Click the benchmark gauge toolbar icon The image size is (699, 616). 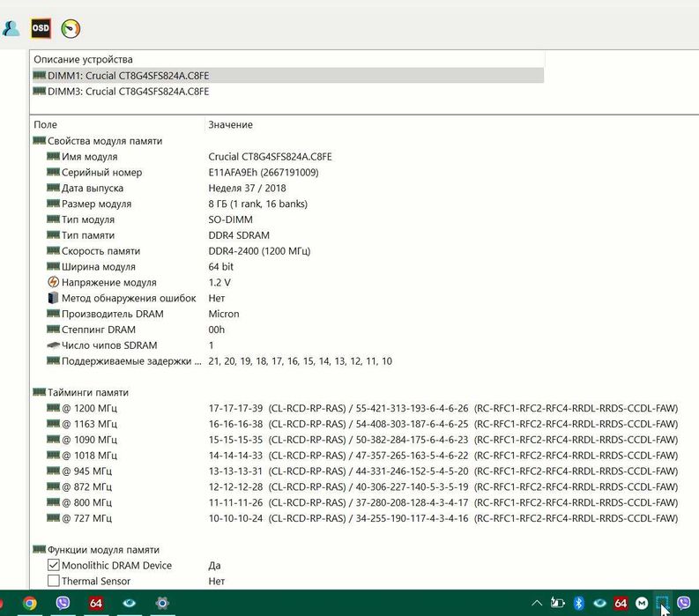tap(71, 28)
